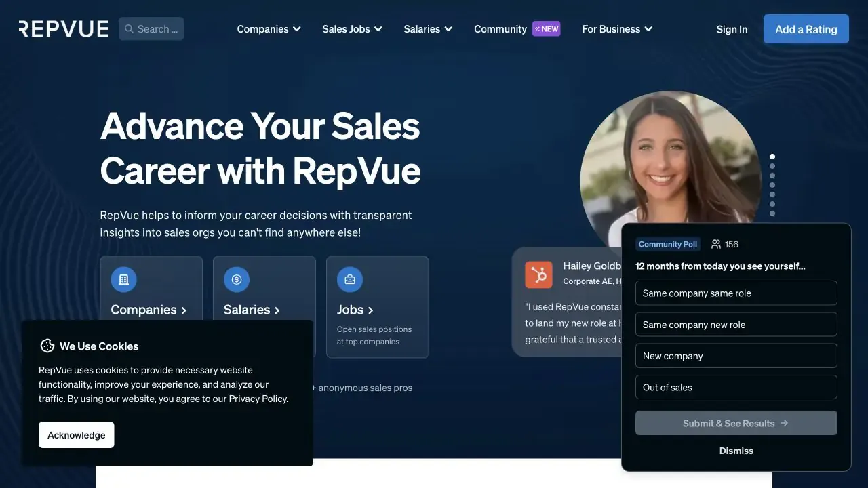Screen dimensions: 868x488
Task: Click 'Open sales positions at top companies' text
Action: coord(374,335)
